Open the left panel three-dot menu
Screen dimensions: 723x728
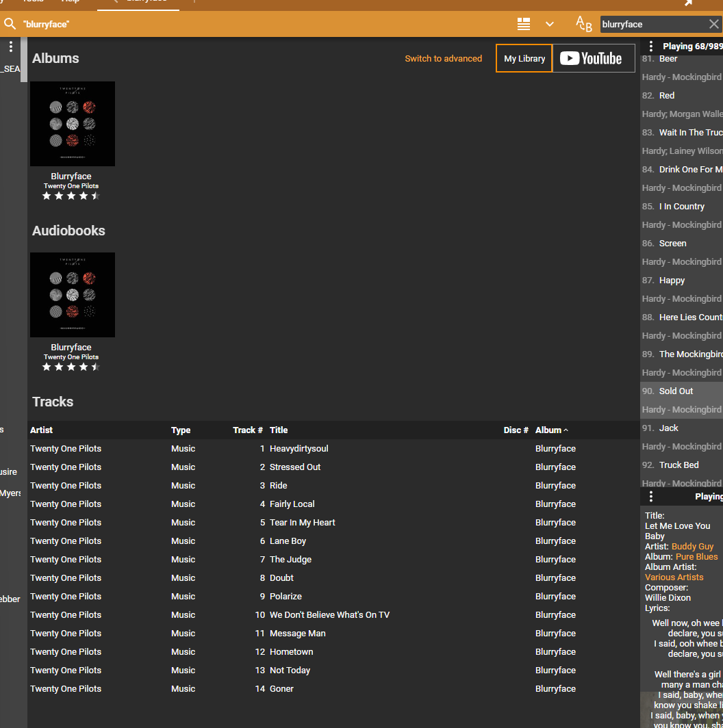tap(11, 47)
